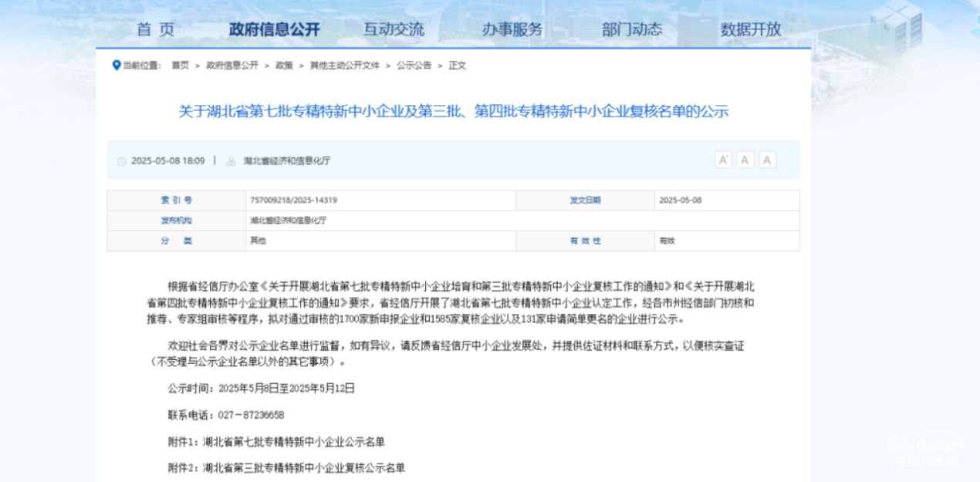The image size is (980, 482).
Task: Open 其他主动公开文件 breadcrumb link
Action: click(345, 66)
